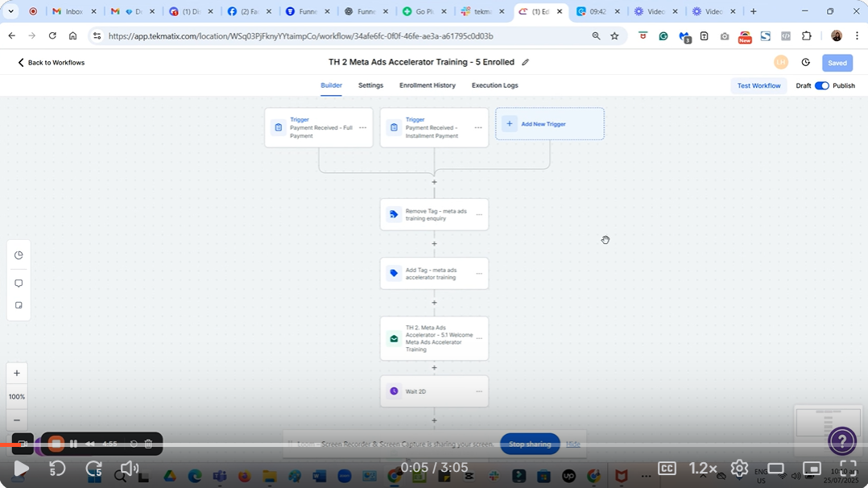Switch to the Settings tab
Image resolution: width=868 pixels, height=488 pixels.
tap(370, 86)
